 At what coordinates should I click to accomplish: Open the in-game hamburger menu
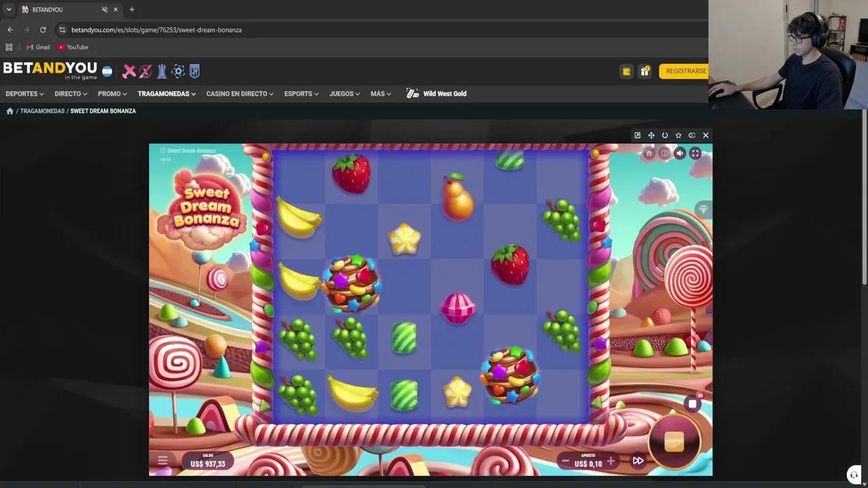point(163,461)
